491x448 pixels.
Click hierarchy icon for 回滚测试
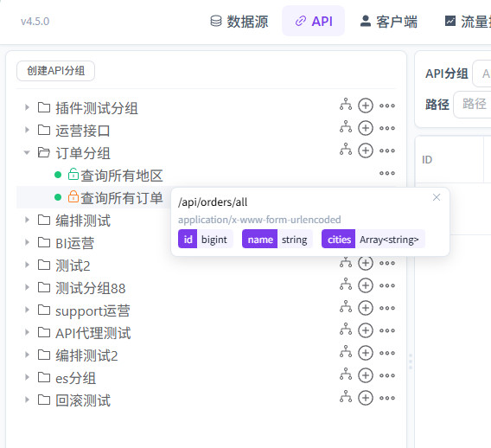pyautogui.click(x=346, y=397)
